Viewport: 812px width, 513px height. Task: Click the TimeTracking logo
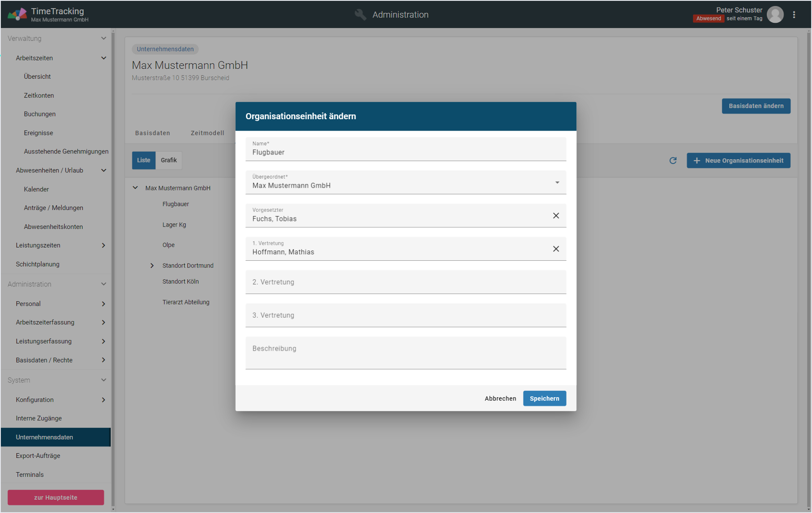(x=17, y=15)
